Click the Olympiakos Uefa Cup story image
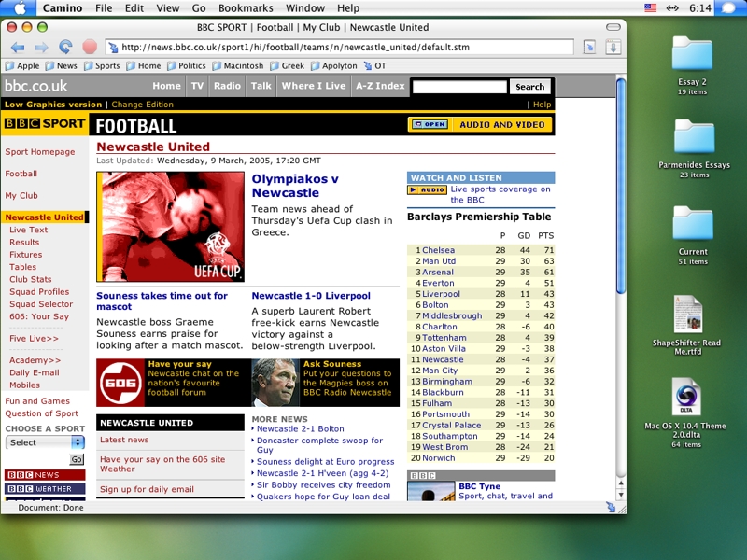This screenshot has width=747, height=560. coord(170,227)
